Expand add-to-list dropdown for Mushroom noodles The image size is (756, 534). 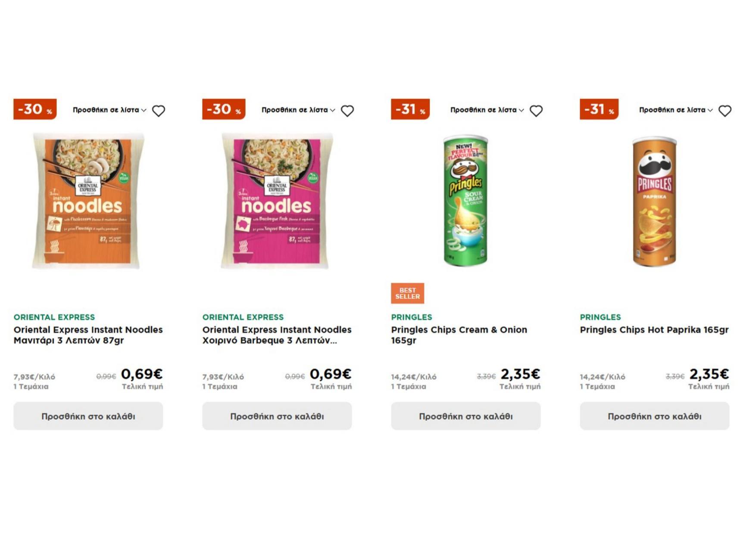tap(109, 110)
